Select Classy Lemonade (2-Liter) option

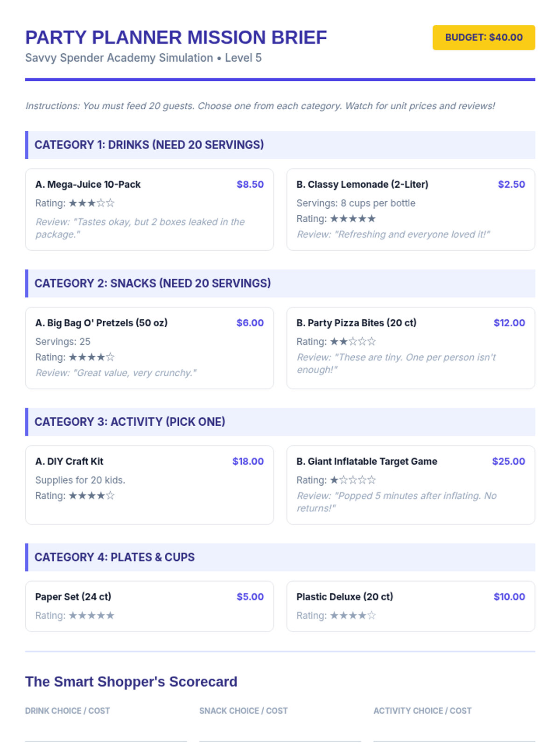410,209
